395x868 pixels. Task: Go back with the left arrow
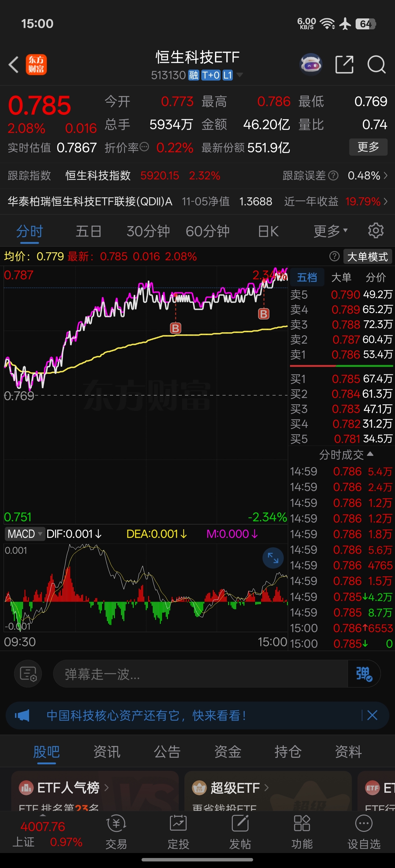[13, 64]
